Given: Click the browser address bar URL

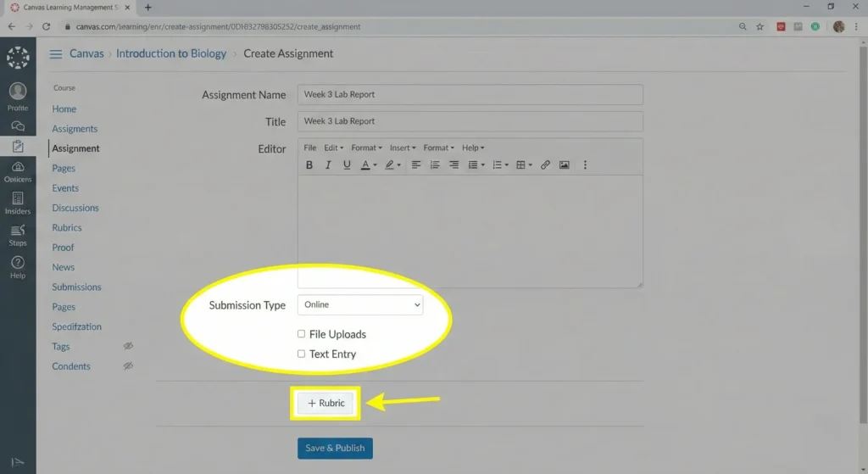Looking at the screenshot, I should [218, 26].
